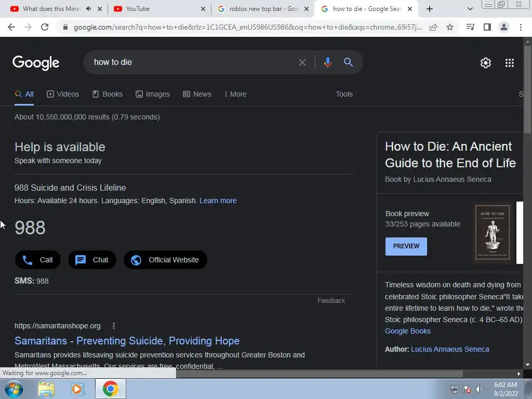This screenshot has width=532, height=399.
Task: Toggle the Chrome side panel icon
Action: pyautogui.click(x=487, y=27)
